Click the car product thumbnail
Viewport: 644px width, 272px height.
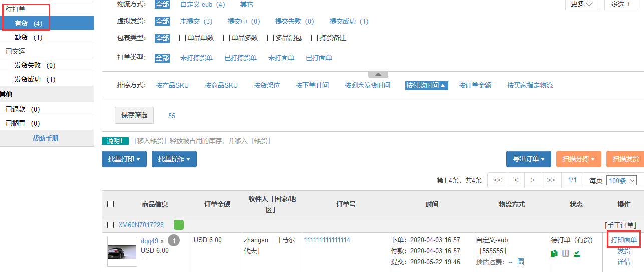pos(122,251)
